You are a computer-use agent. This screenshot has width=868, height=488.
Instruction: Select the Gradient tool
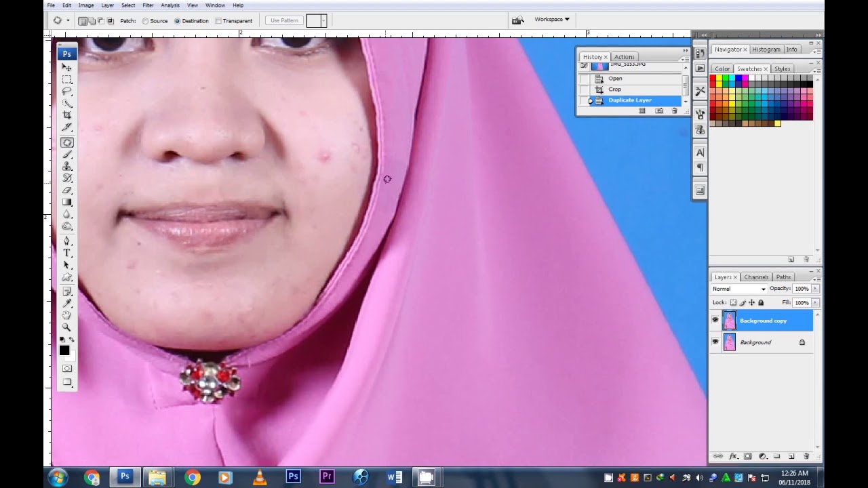[x=66, y=202]
